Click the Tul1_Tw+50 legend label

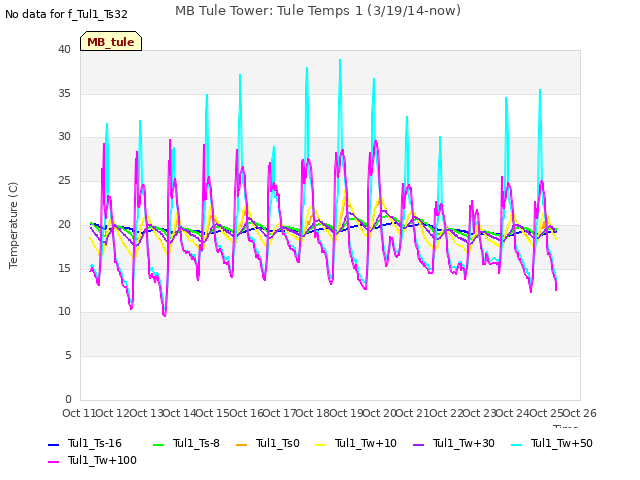(x=562, y=443)
